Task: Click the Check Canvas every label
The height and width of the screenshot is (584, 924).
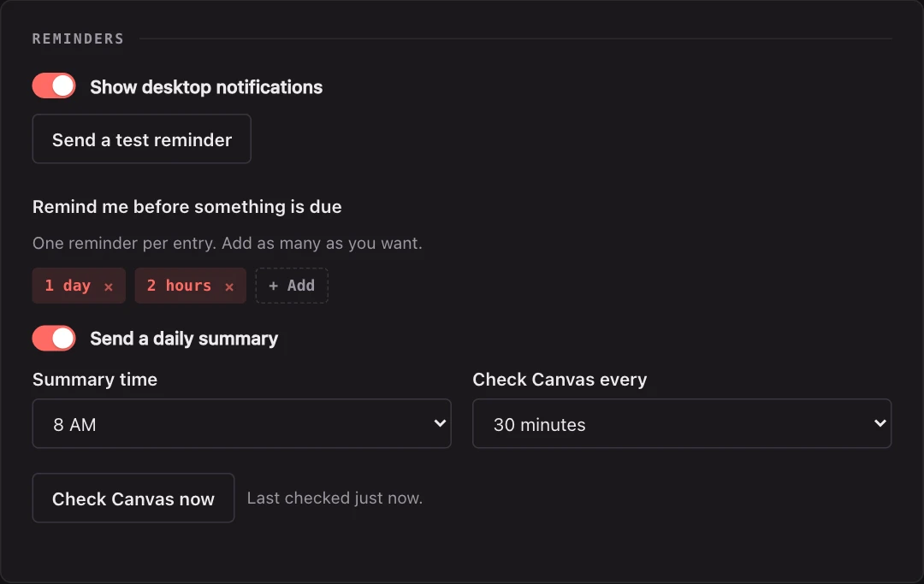Action: click(x=560, y=379)
